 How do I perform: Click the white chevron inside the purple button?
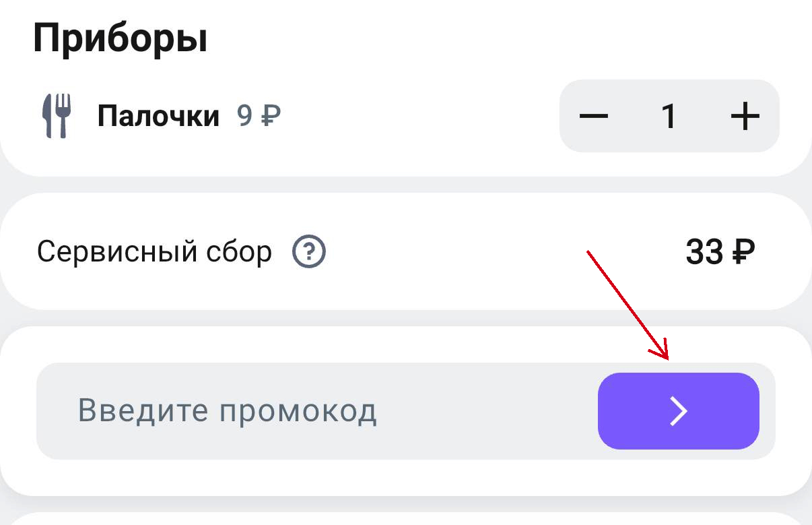[x=679, y=411]
